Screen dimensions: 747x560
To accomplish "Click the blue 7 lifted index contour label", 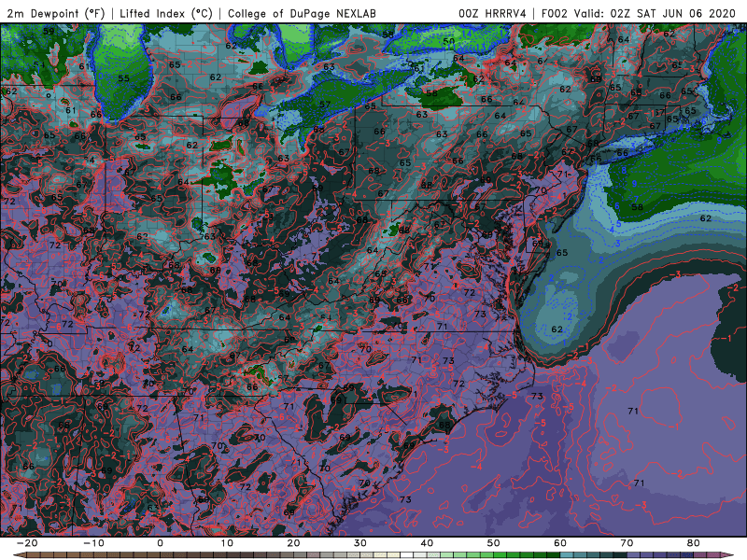I will pos(636,199).
